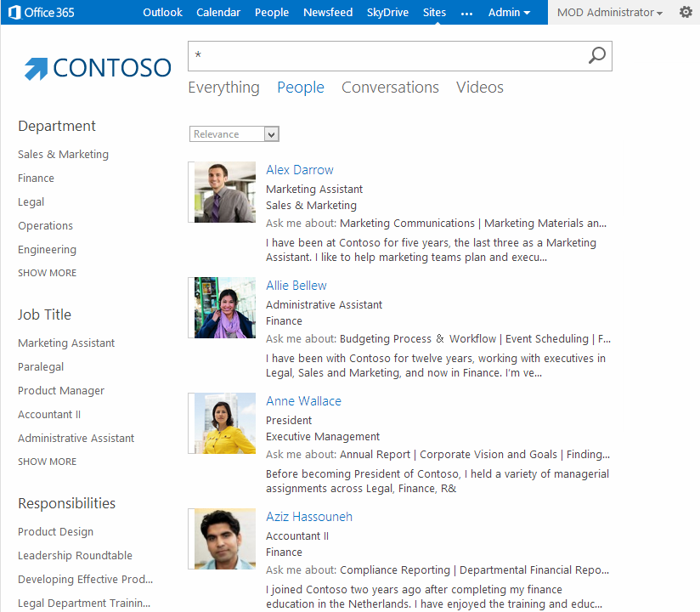Open the Newsfeed navigation link
The width and height of the screenshot is (700, 612).
[x=328, y=13]
